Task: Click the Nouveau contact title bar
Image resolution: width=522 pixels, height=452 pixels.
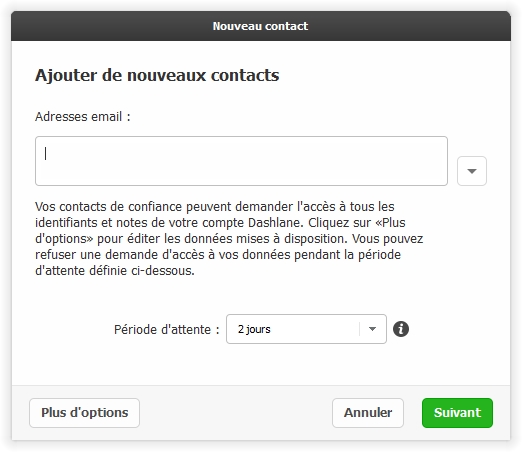Action: point(261,26)
